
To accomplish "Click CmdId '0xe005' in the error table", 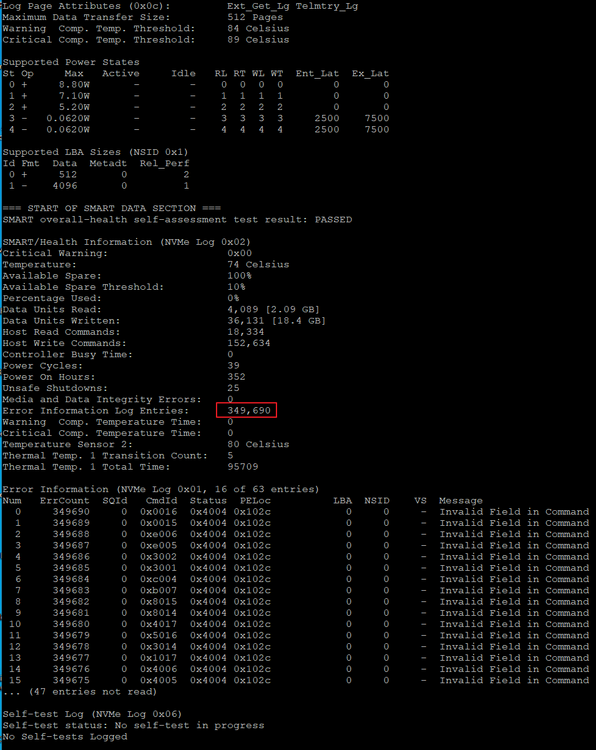I will [x=158, y=546].
